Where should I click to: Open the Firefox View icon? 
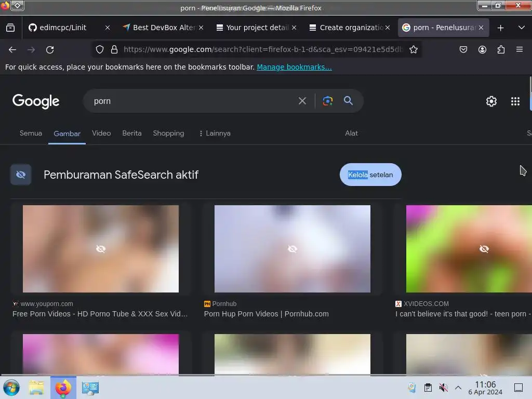pyautogui.click(x=10, y=28)
